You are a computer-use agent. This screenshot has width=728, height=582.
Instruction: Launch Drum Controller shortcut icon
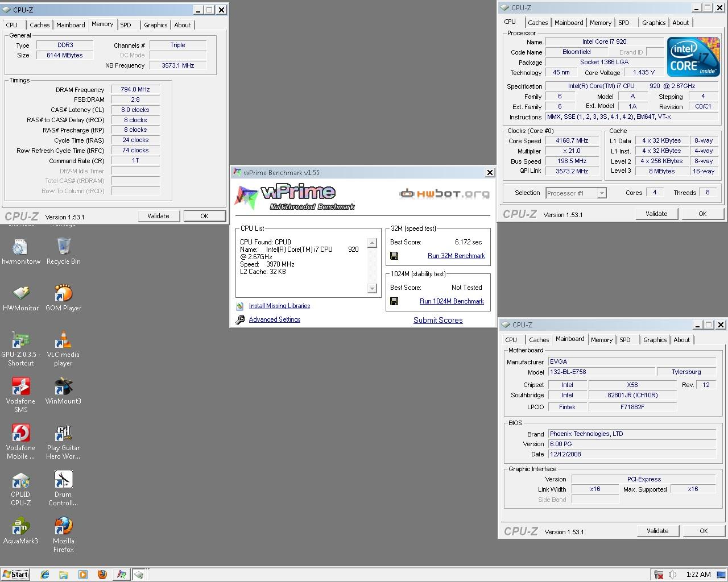tap(63, 489)
